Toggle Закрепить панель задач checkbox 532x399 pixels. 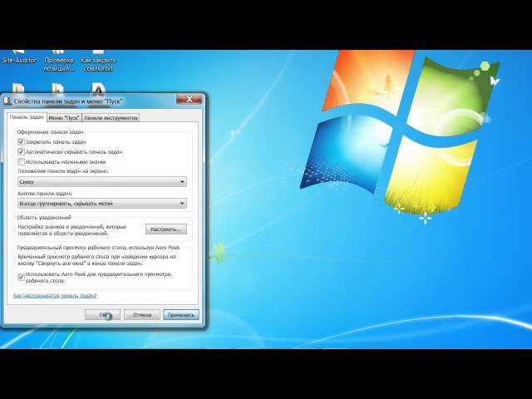point(21,141)
